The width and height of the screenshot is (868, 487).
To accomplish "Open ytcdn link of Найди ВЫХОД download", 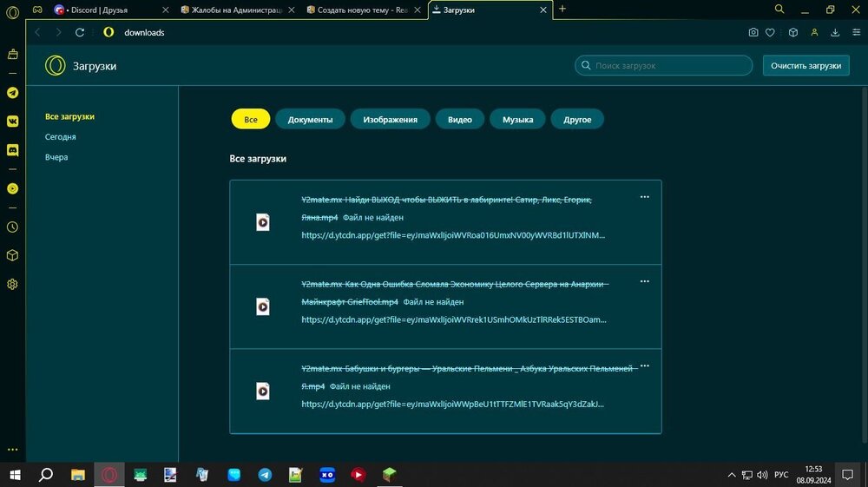I will pyautogui.click(x=453, y=235).
